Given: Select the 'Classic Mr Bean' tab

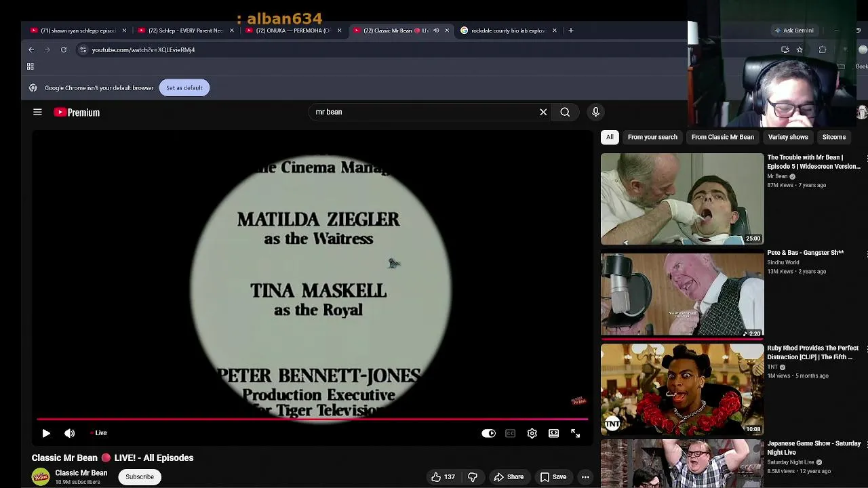Looking at the screenshot, I should tap(396, 30).
